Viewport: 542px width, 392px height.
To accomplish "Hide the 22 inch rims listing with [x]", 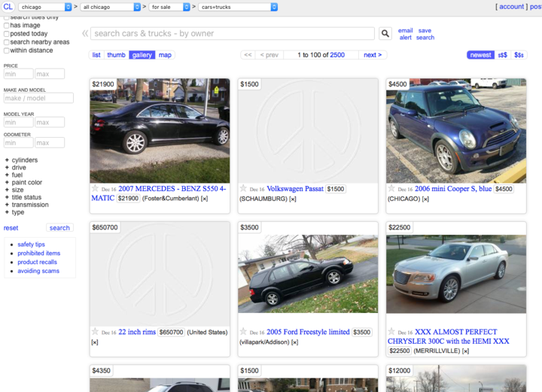I will pos(95,342).
